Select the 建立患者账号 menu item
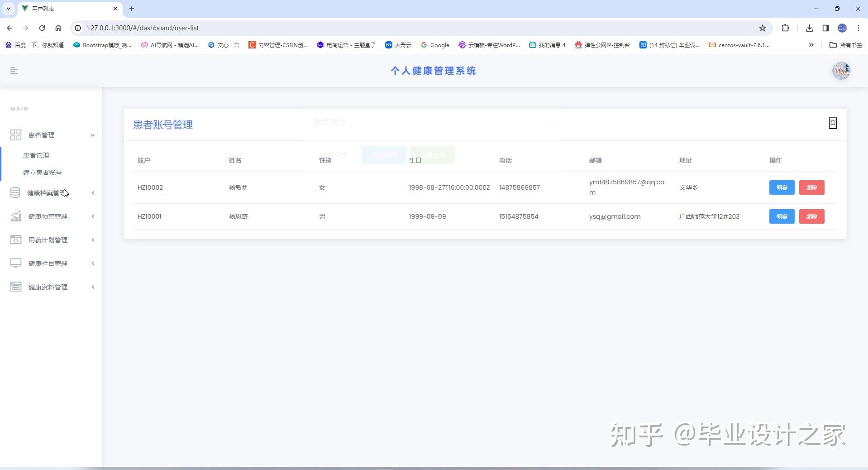This screenshot has height=470, width=868. 43,173
